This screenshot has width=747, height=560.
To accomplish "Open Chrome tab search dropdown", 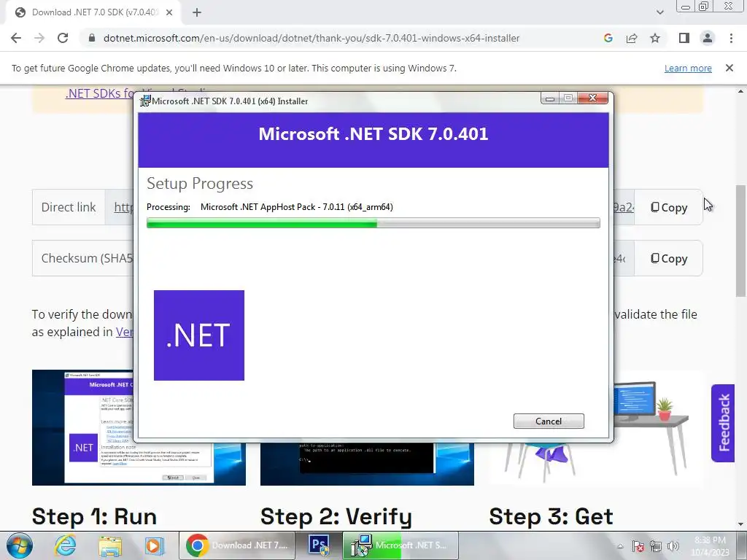I will click(x=659, y=12).
